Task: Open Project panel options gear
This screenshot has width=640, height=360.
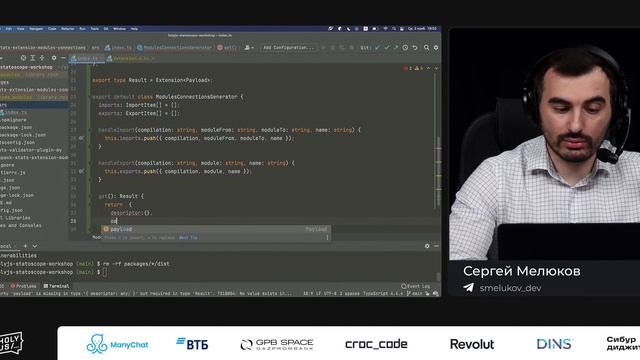Action: point(53,58)
